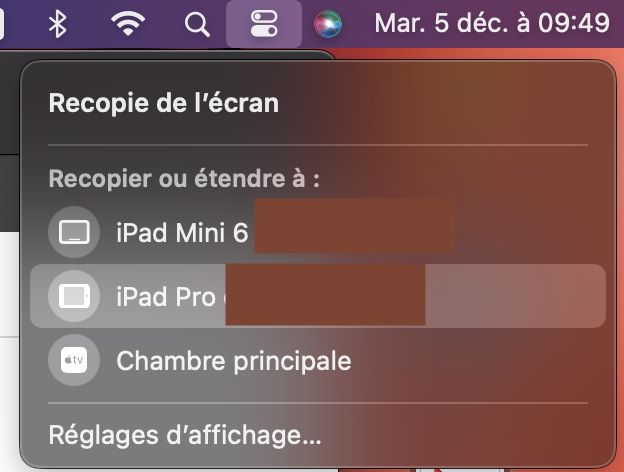Select the iPad Pro device label
The image size is (624, 472).
(166, 296)
